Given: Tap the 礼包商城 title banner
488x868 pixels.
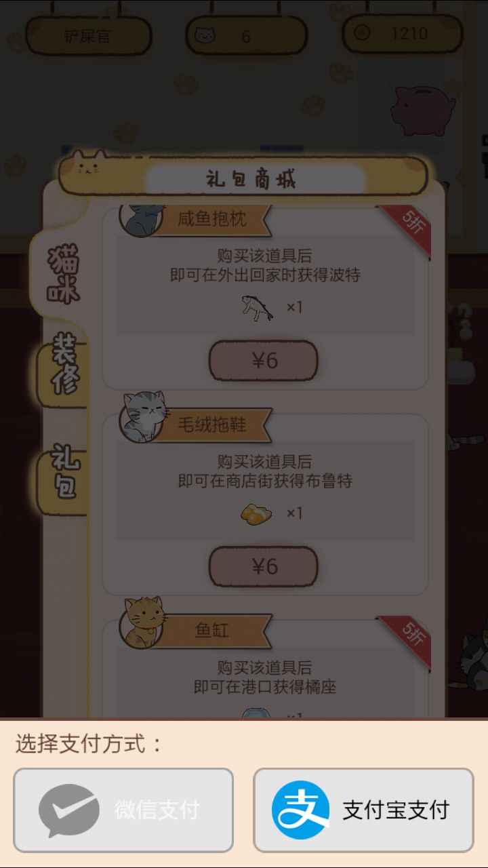Looking at the screenshot, I should (252, 179).
